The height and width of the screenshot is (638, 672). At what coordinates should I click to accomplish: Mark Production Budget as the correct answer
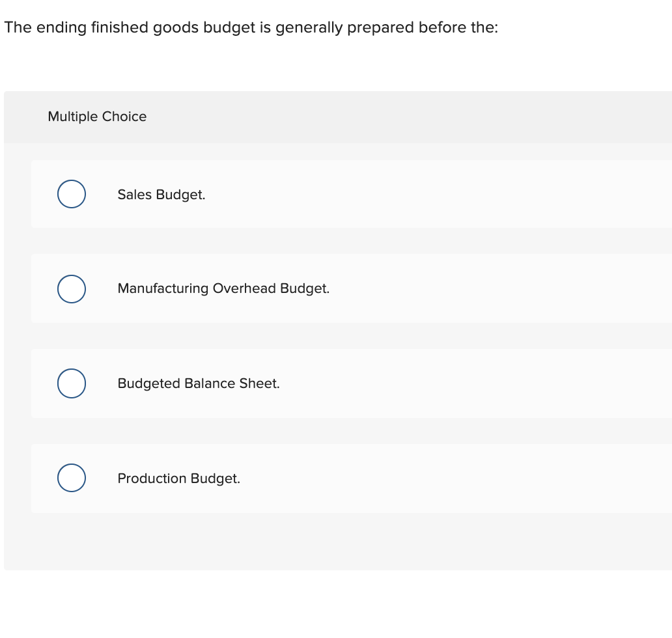coord(71,478)
